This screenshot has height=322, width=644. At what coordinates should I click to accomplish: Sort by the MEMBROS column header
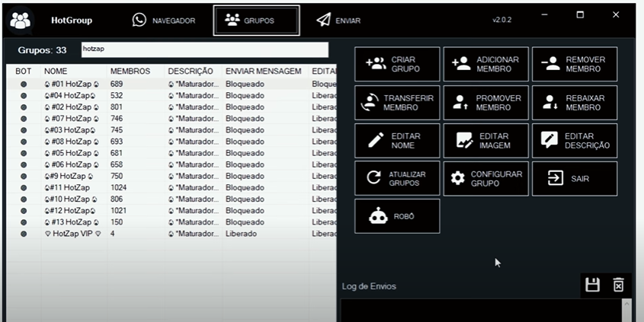[x=130, y=72]
